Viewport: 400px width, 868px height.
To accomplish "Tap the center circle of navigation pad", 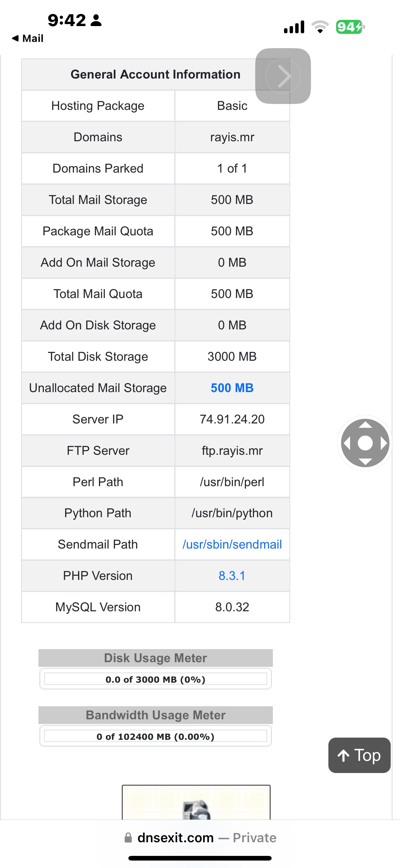I will [x=365, y=443].
